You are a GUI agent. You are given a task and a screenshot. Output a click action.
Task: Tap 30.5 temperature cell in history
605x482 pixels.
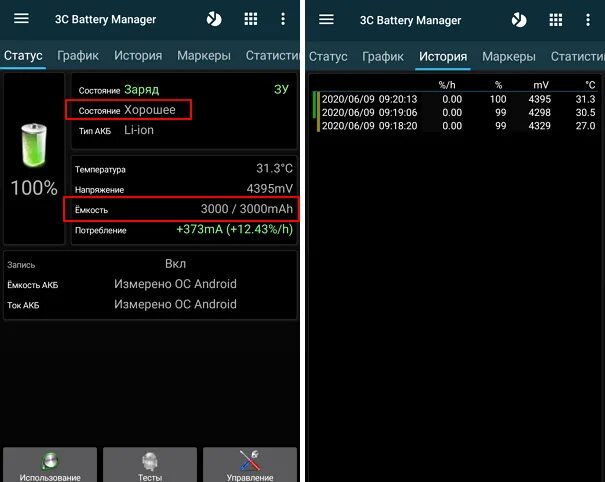pos(585,112)
